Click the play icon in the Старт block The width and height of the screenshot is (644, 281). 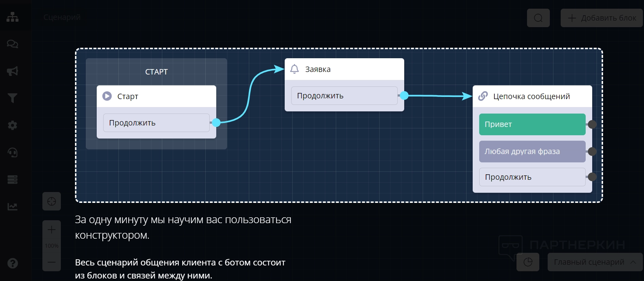point(107,96)
